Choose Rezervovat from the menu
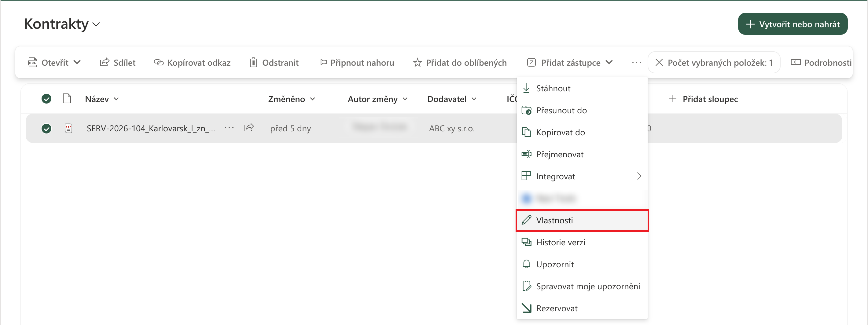This screenshot has width=868, height=325. [582, 308]
